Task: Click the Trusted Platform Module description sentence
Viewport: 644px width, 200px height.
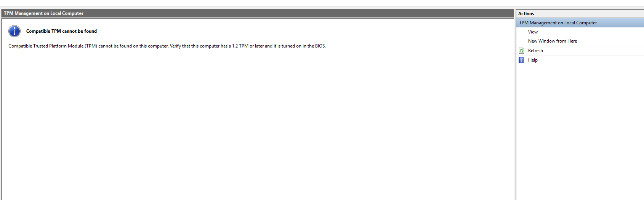Action: tap(167, 46)
